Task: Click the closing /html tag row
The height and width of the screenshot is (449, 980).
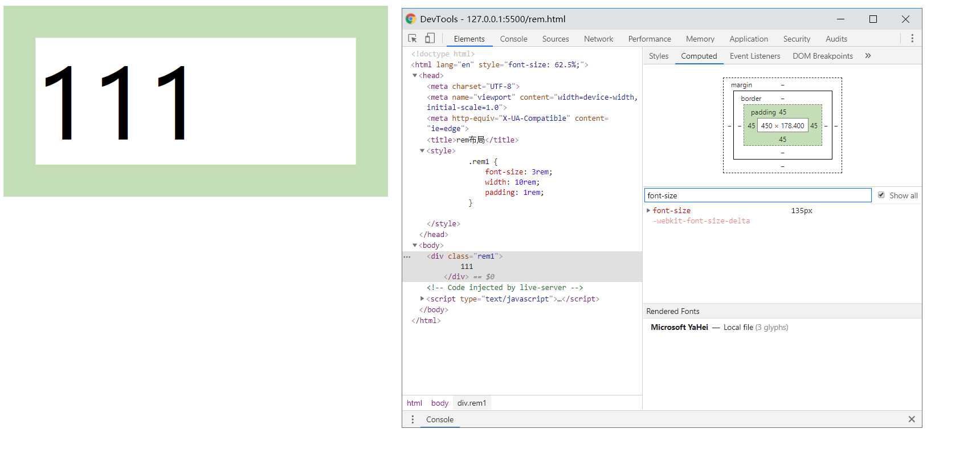Action: click(426, 321)
